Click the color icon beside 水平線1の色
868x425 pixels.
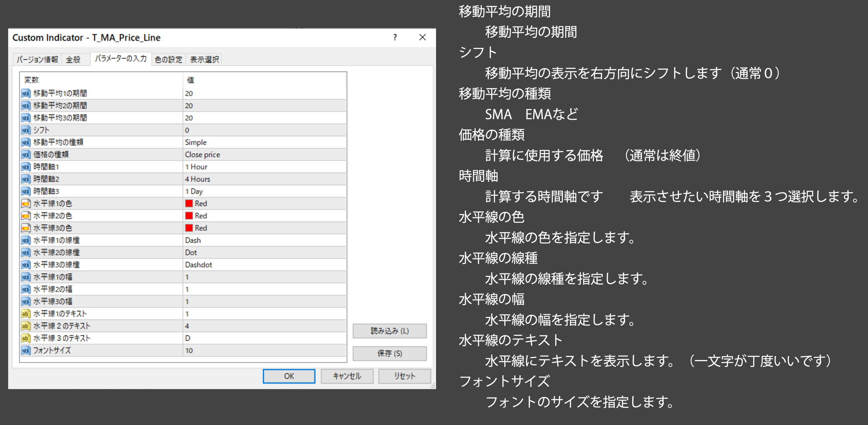[x=26, y=203]
